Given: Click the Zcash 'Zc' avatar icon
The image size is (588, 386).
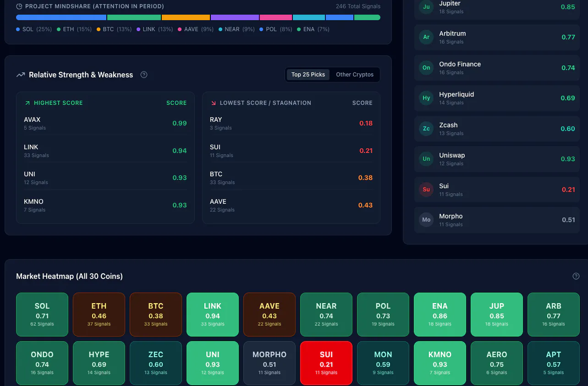Looking at the screenshot, I should click(x=426, y=129).
